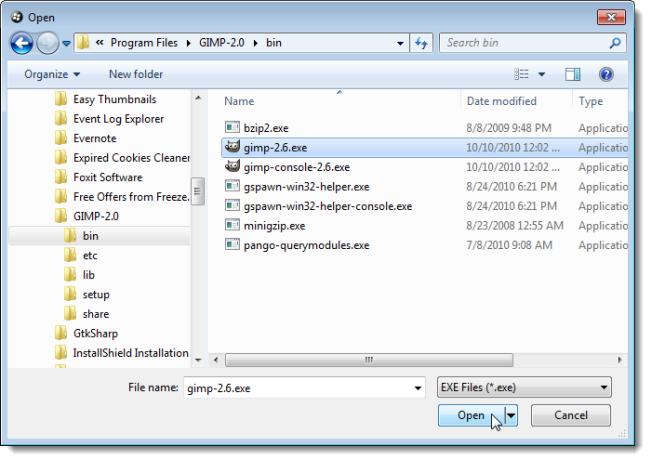Image resolution: width=650 pixels, height=461 pixels.
Task: Select Expired Cookies Cleaner folder
Action: [131, 158]
